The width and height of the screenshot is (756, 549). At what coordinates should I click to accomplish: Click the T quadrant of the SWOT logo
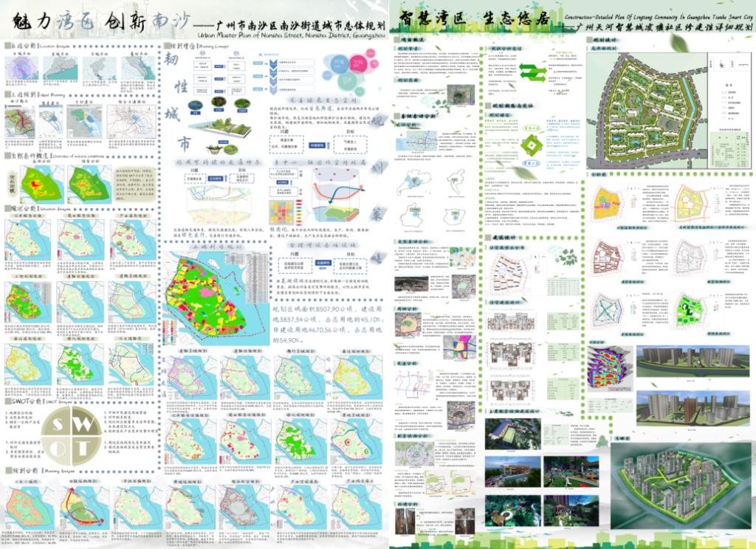(83, 449)
